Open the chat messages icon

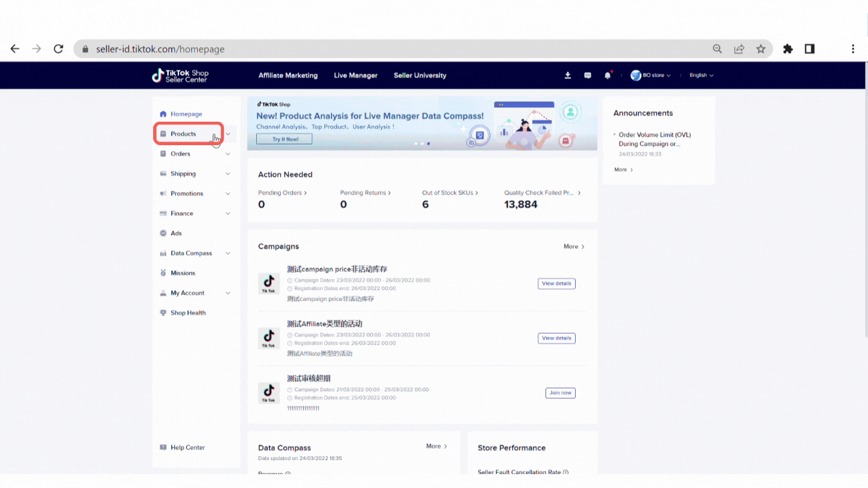[x=588, y=75]
